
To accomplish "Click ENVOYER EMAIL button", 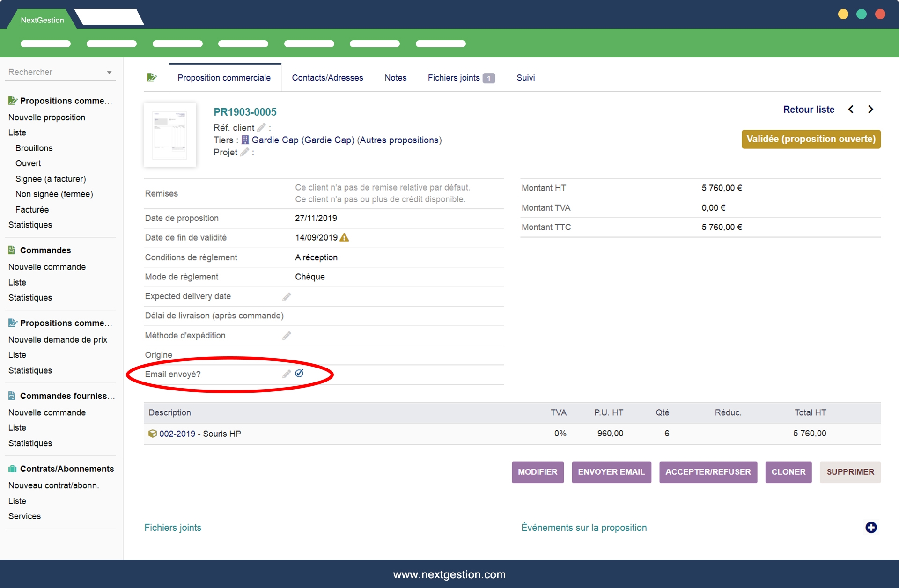I will (x=611, y=472).
